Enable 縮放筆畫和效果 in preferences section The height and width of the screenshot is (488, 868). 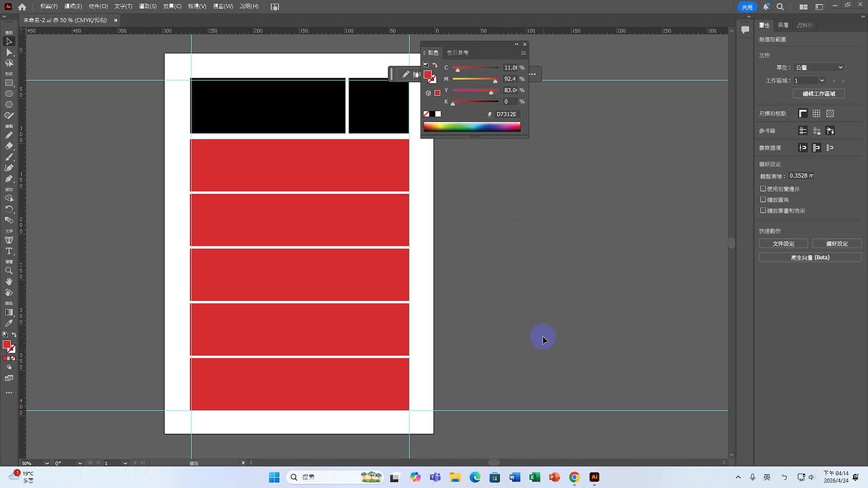(763, 210)
